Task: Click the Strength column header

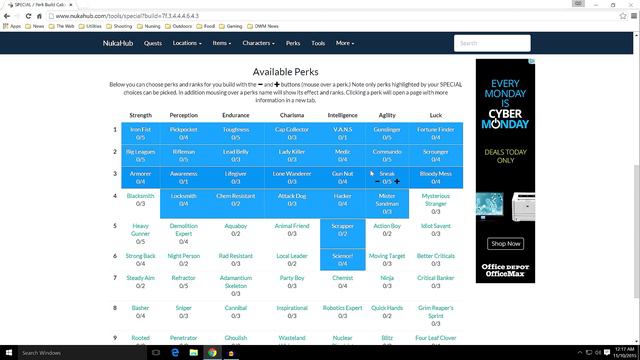Action: point(140,115)
